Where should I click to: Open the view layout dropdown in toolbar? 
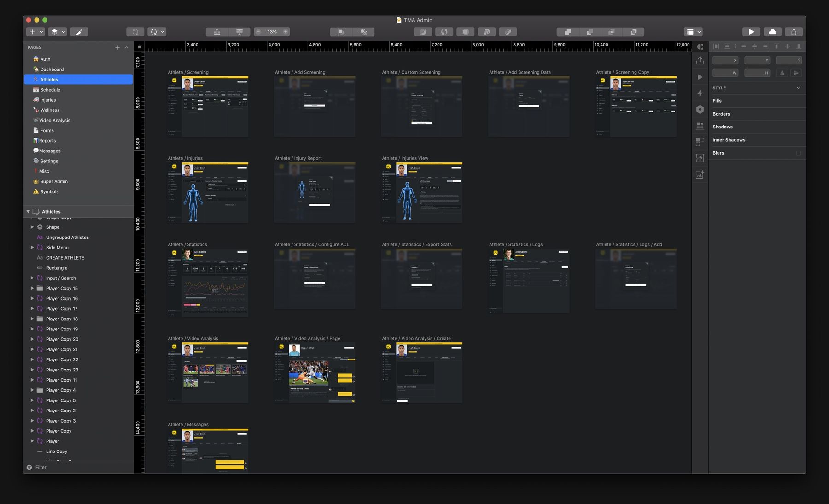(693, 32)
